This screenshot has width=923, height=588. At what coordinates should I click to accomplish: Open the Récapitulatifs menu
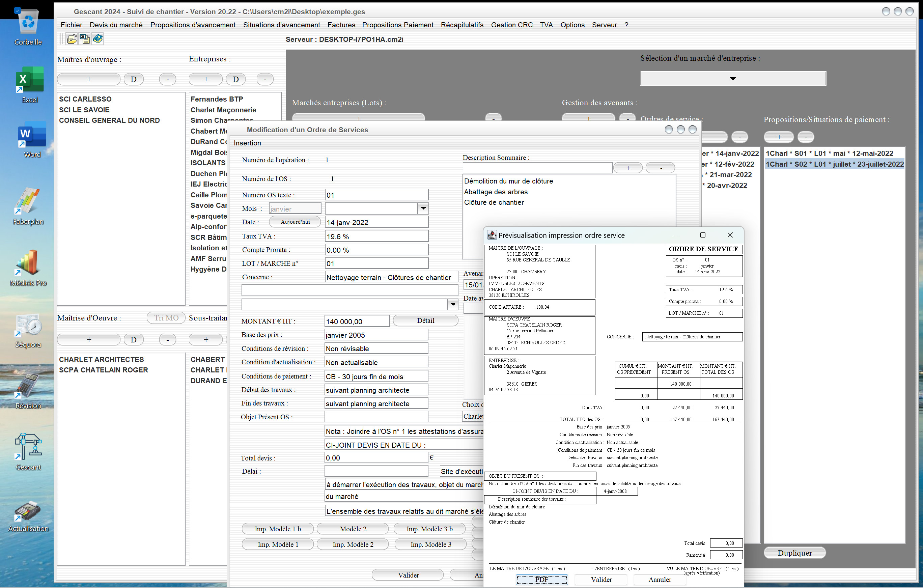click(462, 25)
